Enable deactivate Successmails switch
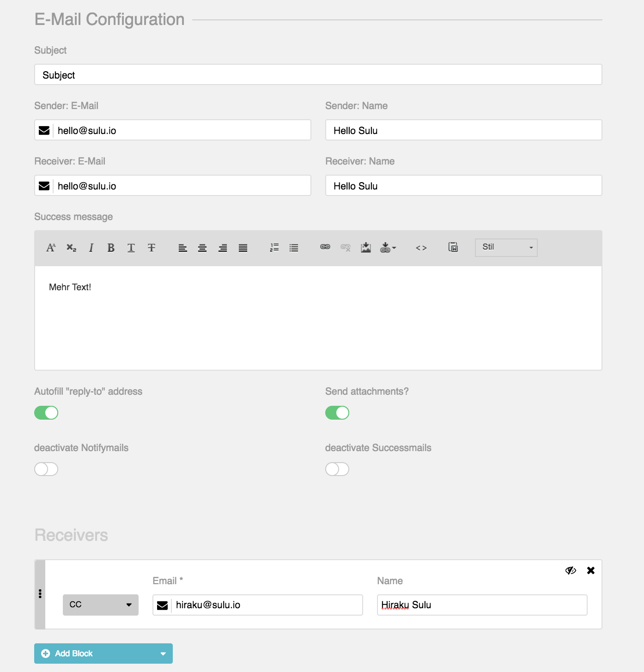Image resolution: width=644 pixels, height=672 pixels. coord(337,469)
